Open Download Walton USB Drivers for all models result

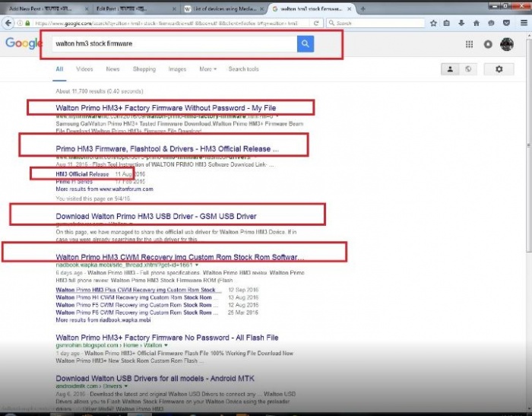point(155,378)
